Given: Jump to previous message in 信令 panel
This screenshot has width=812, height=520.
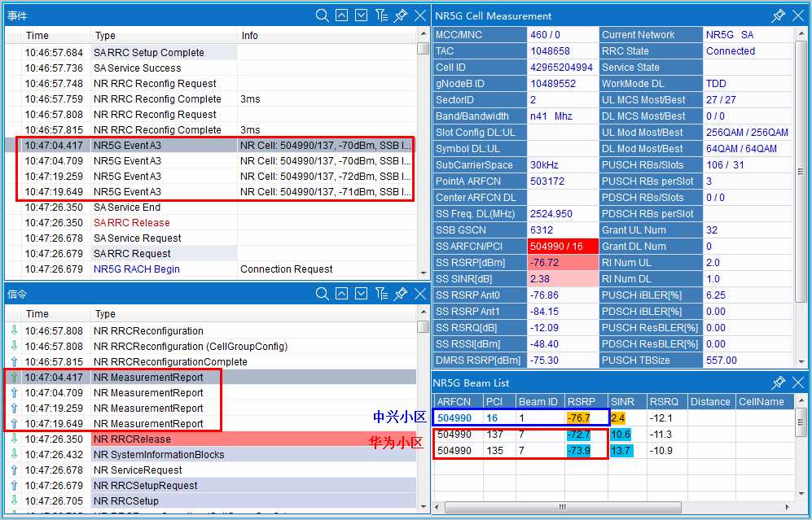Looking at the screenshot, I should pyautogui.click(x=342, y=294).
